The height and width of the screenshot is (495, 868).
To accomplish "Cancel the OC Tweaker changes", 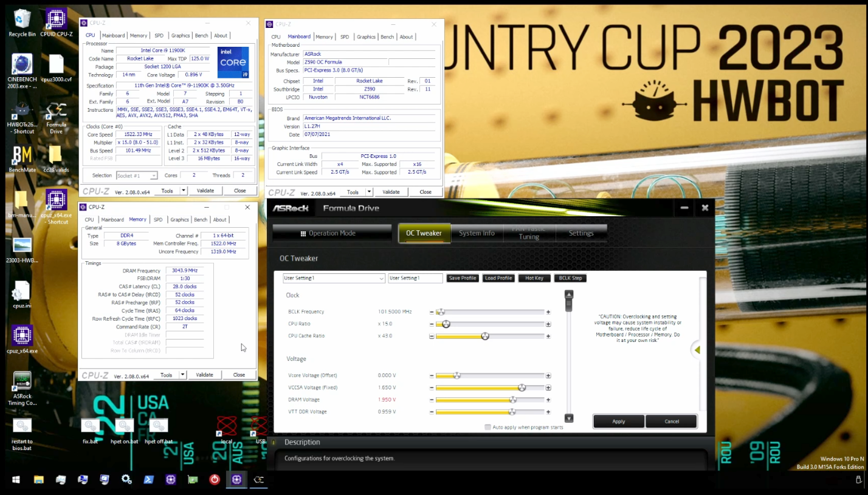I will [x=672, y=422].
